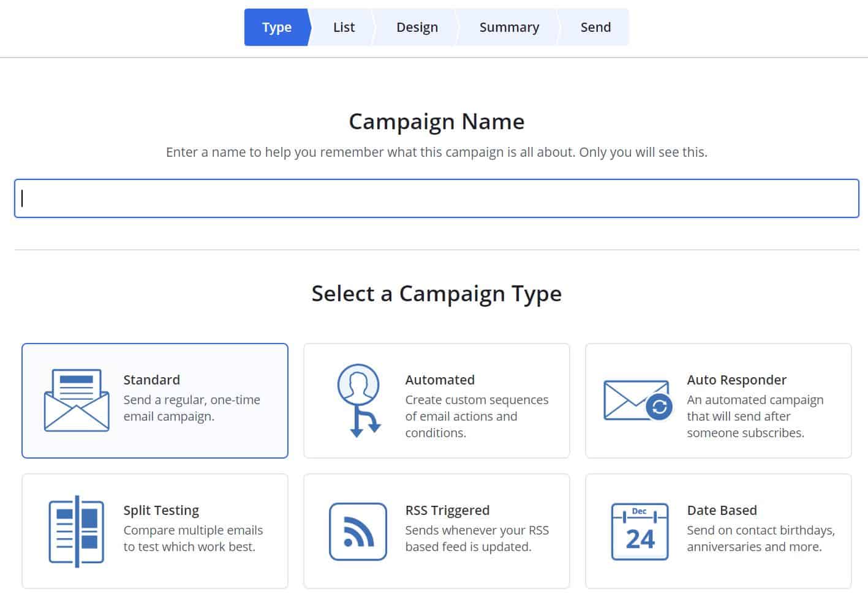The image size is (868, 597).
Task: Choose RSS Triggered campaign title
Action: (447, 510)
